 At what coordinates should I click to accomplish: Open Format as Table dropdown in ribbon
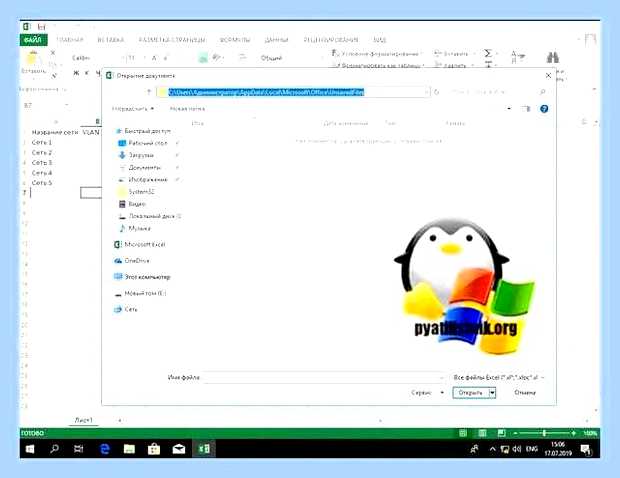click(378, 65)
